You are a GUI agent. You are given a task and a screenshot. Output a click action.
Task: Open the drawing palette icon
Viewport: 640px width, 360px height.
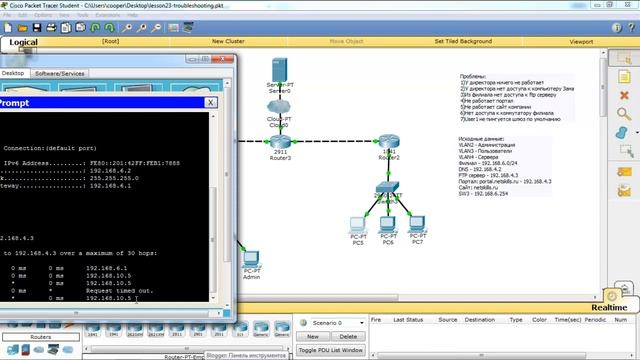click(x=173, y=28)
